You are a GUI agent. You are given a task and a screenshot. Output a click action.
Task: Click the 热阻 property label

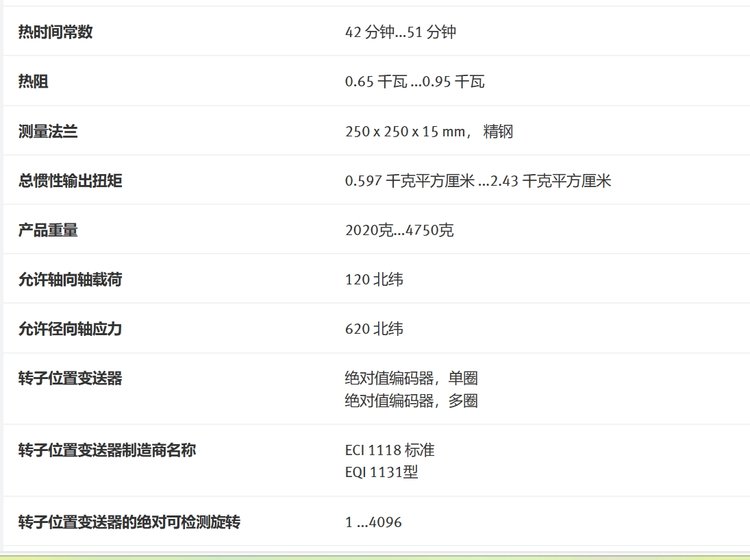click(x=34, y=81)
